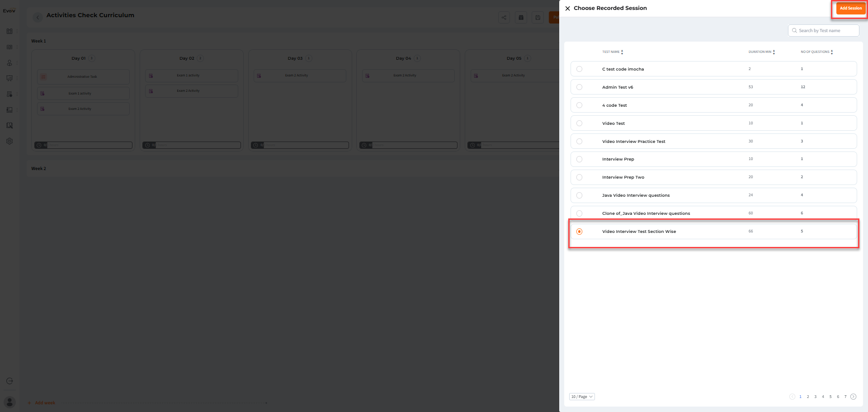
Task: Pick Java Video Interview questions radio button
Action: (x=579, y=195)
